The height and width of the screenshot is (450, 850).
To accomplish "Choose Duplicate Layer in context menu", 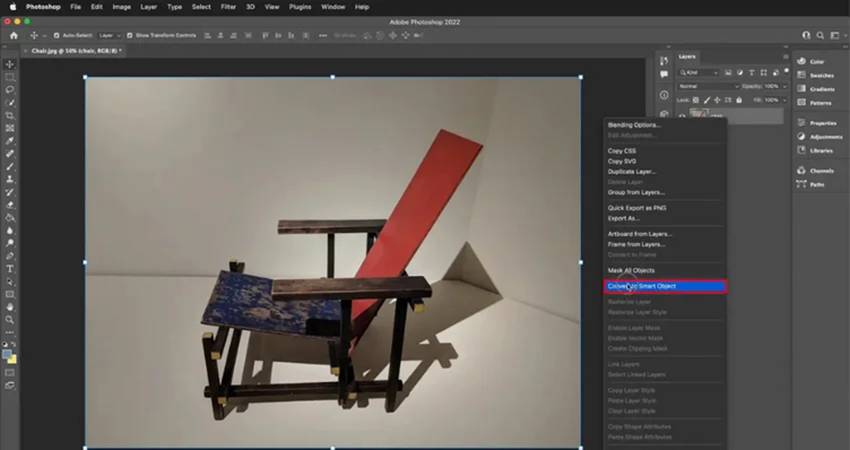I will [x=632, y=171].
